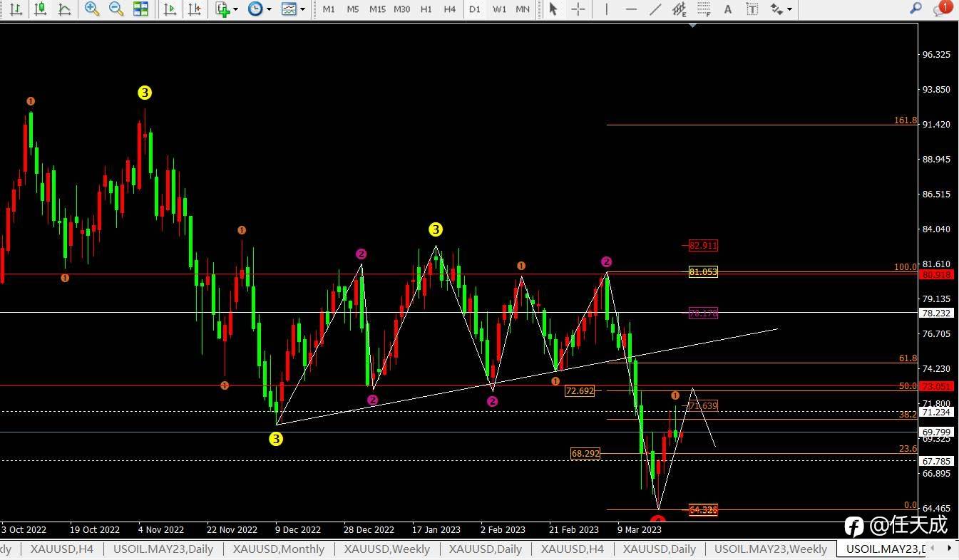Image resolution: width=959 pixels, height=560 pixels.
Task: Draw a trendline with the diagonal line tool
Action: point(655,9)
